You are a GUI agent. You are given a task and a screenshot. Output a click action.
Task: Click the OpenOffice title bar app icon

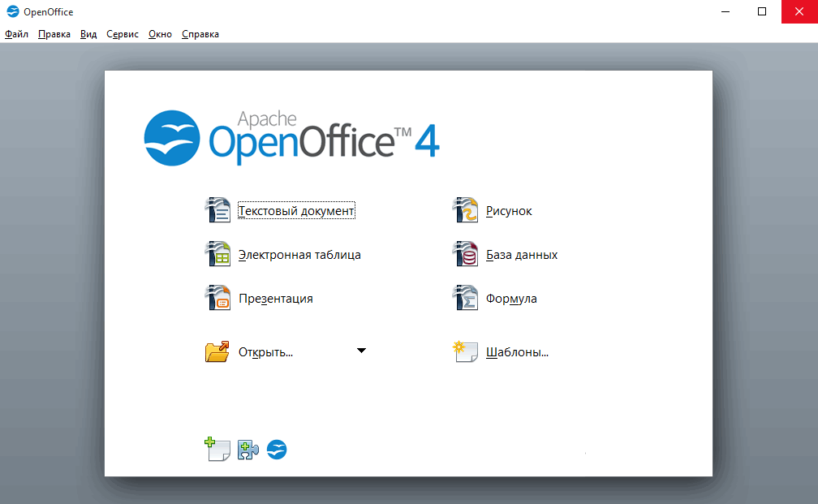pos(12,11)
